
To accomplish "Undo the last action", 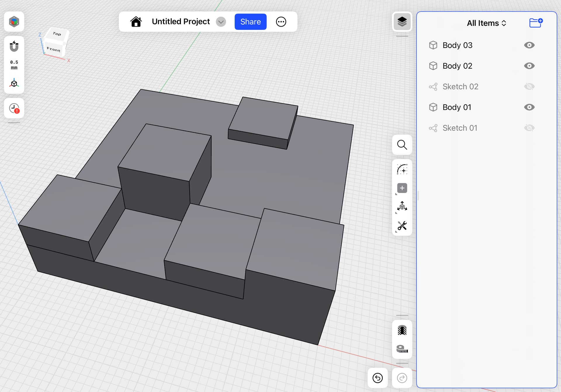I will pyautogui.click(x=378, y=378).
